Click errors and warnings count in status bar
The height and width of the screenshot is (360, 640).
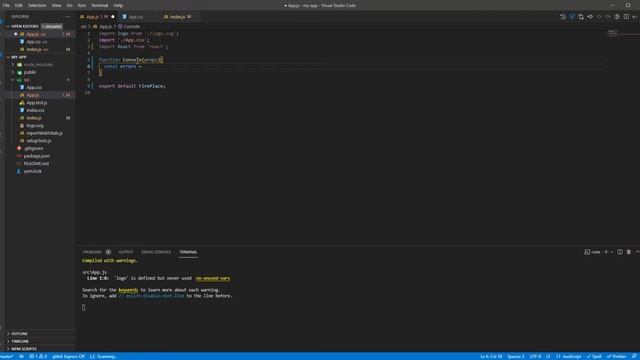(x=38, y=356)
